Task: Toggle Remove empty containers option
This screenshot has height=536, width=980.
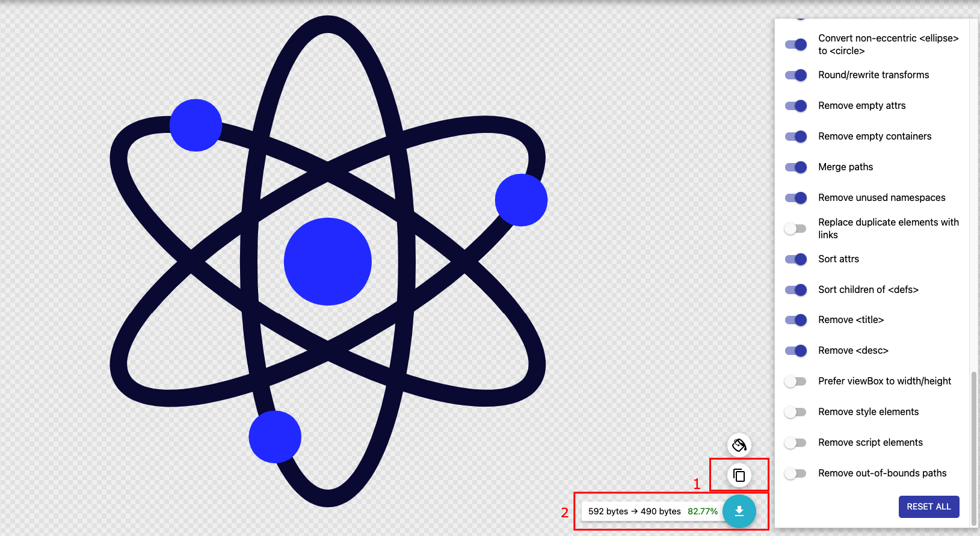Action: pos(796,137)
